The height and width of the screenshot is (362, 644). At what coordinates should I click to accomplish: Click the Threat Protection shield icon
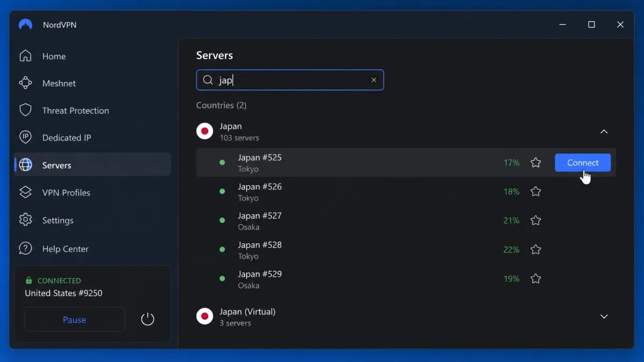(25, 110)
